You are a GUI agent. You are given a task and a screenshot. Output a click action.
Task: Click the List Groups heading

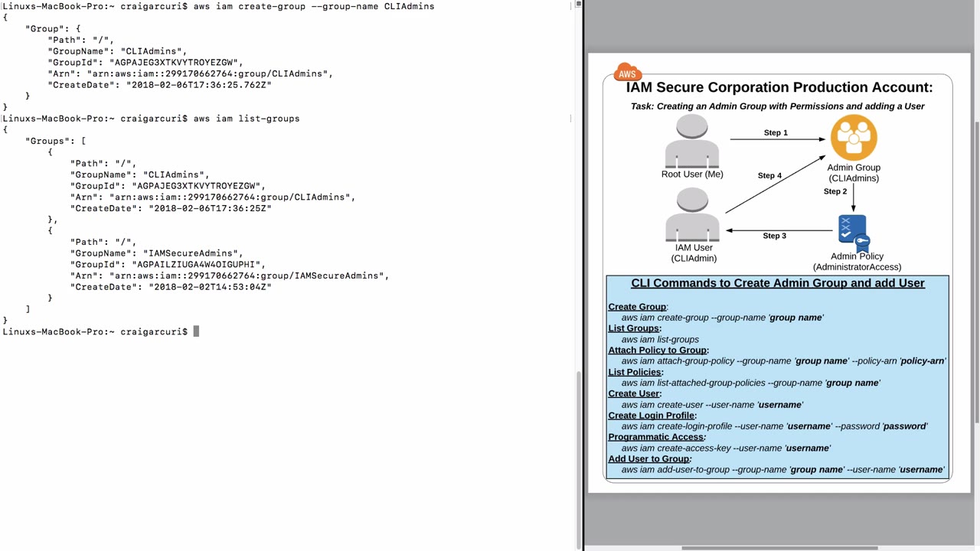pyautogui.click(x=634, y=328)
